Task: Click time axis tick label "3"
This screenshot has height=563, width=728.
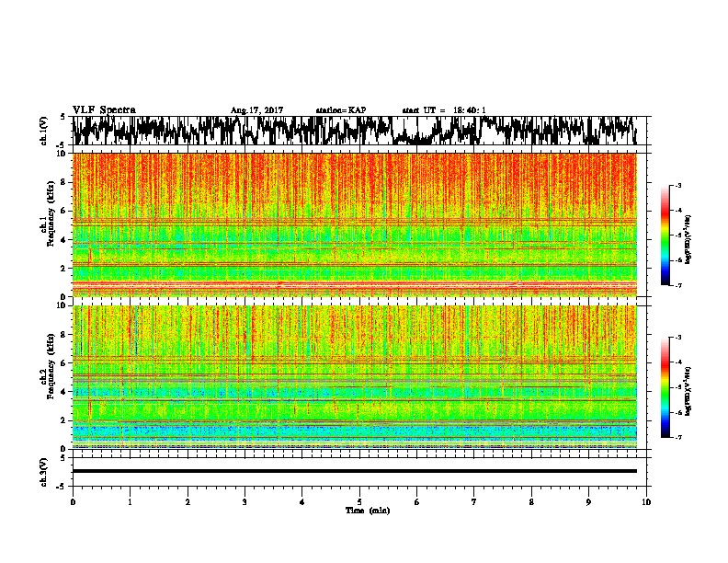Action: (x=245, y=502)
